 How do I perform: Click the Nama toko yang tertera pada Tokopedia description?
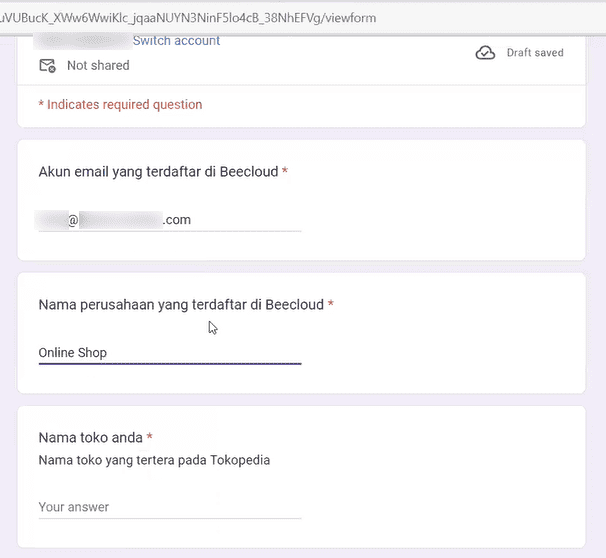[154, 460]
